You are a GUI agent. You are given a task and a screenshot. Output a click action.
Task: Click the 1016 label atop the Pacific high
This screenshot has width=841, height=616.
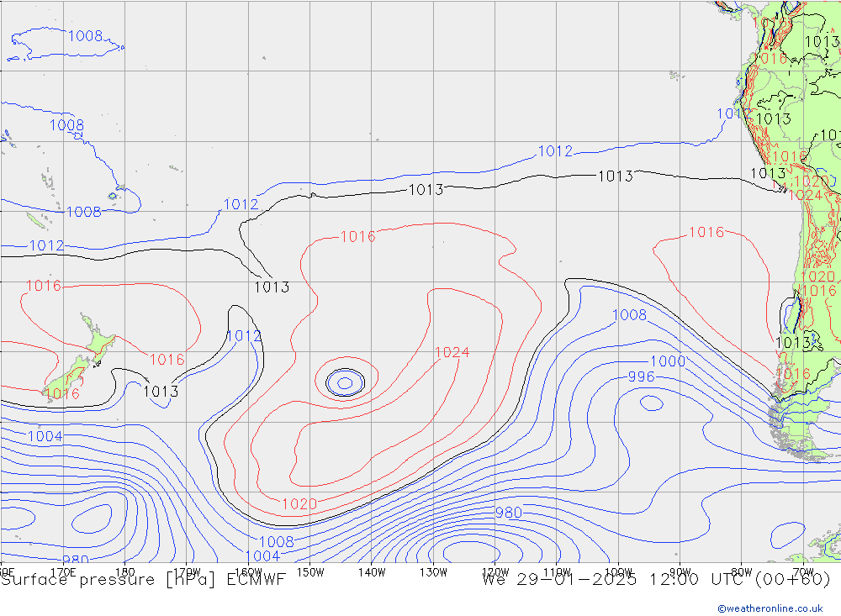[x=357, y=236]
